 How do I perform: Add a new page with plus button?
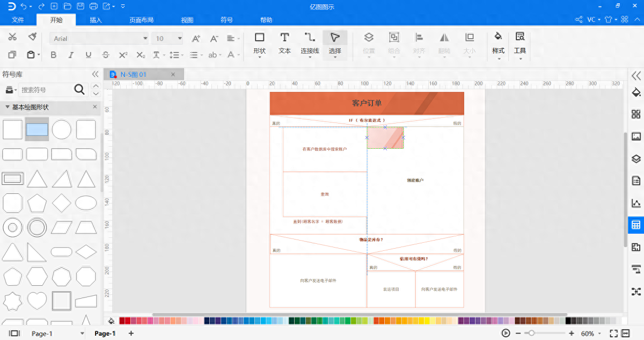[x=131, y=334]
